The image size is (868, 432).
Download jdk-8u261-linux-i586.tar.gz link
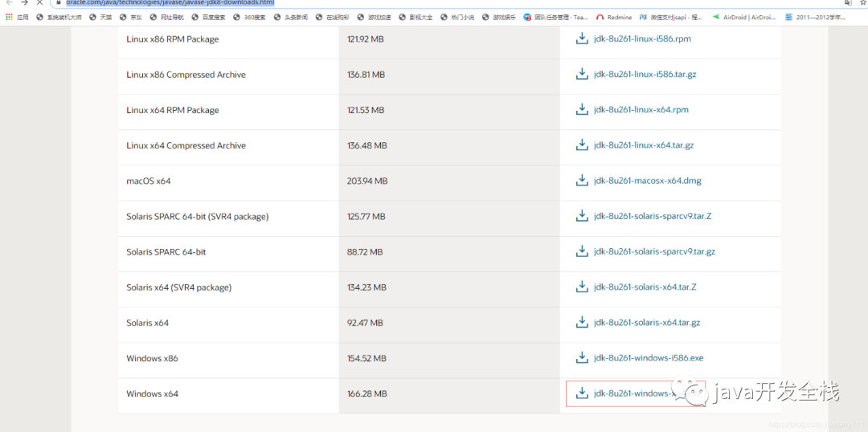[x=645, y=74]
